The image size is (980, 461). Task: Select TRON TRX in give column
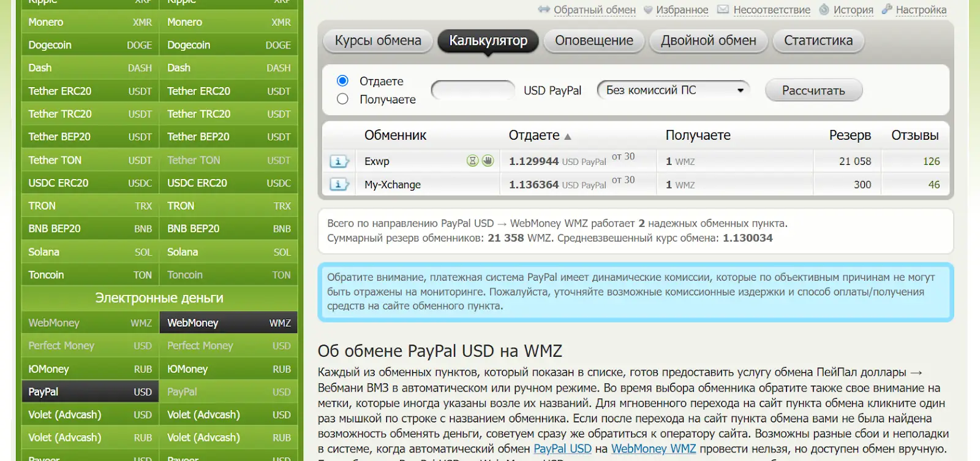tap(90, 206)
